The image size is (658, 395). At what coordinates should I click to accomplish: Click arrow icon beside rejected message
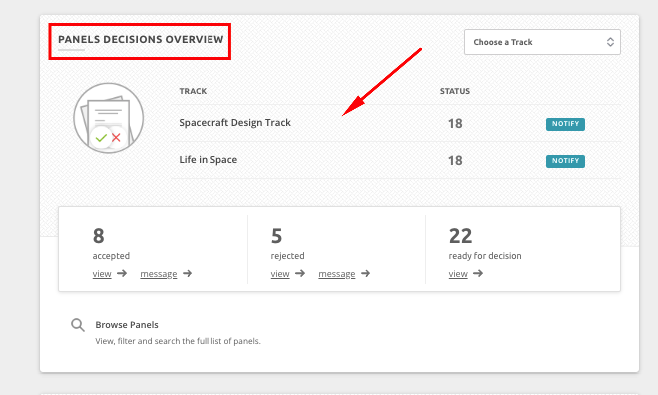point(366,273)
